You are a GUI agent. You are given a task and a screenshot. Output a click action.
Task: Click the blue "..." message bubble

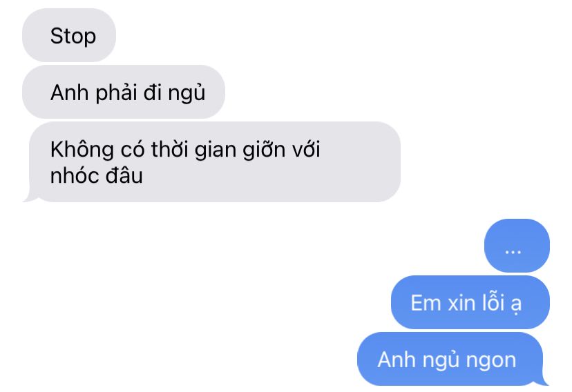pos(517,246)
